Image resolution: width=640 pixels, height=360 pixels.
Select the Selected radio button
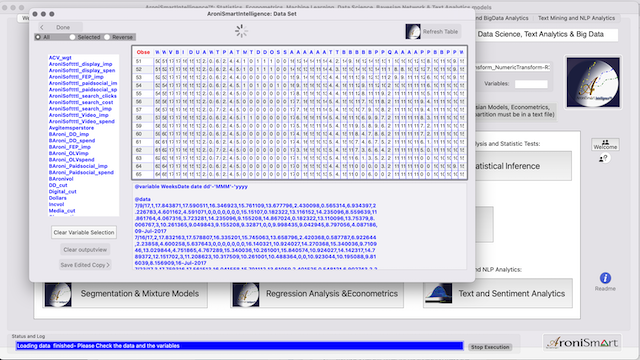pyautogui.click(x=72, y=37)
